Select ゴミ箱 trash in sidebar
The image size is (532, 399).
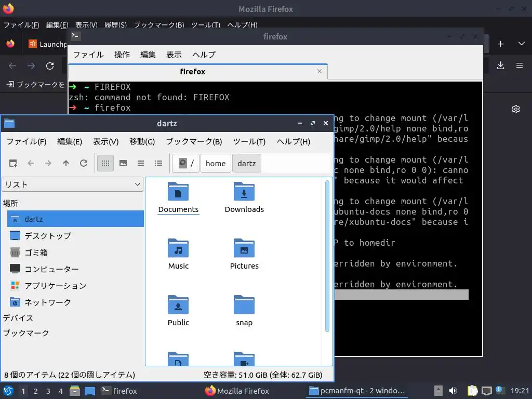(x=76, y=252)
